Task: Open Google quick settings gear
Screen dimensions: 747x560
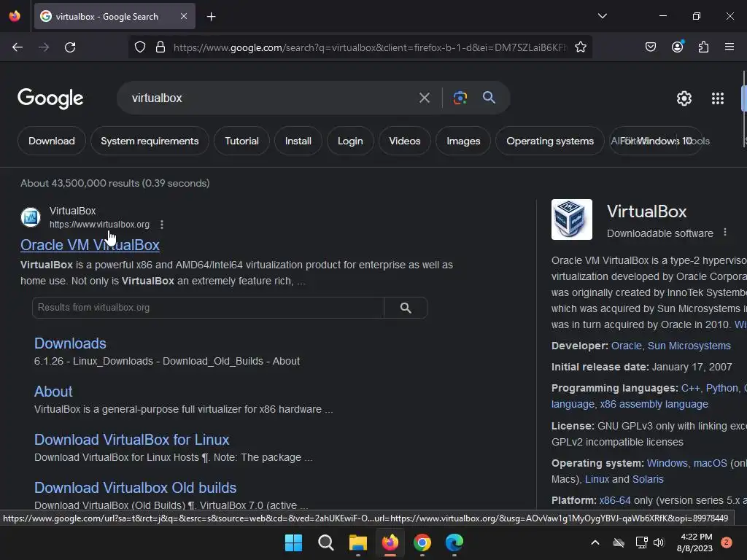Action: (x=684, y=98)
